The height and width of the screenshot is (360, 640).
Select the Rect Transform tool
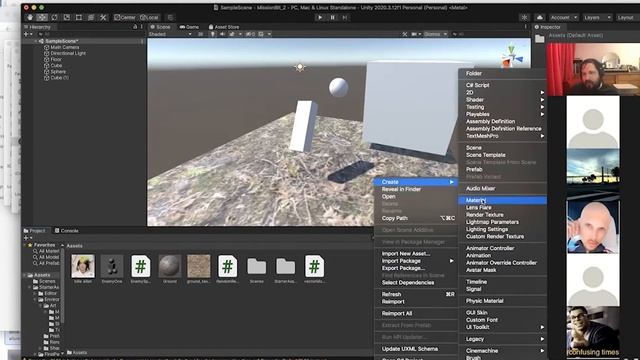[79, 18]
